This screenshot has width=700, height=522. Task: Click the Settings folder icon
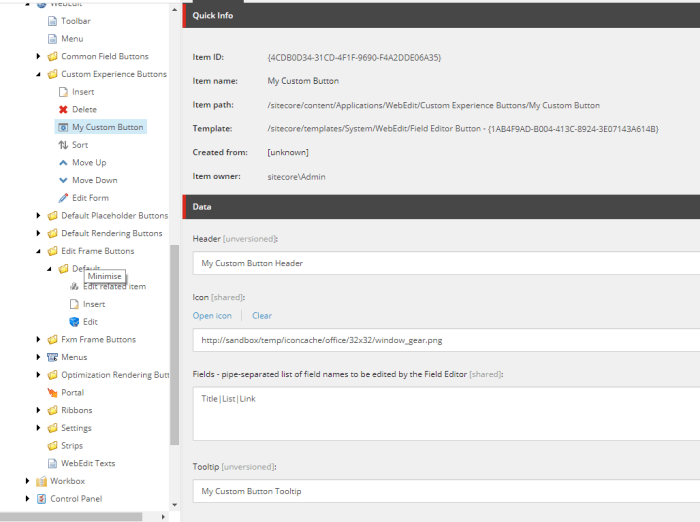52,428
